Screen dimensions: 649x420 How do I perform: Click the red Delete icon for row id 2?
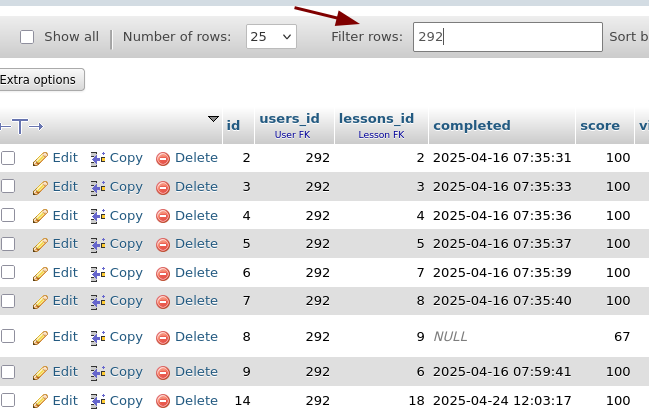(x=163, y=159)
